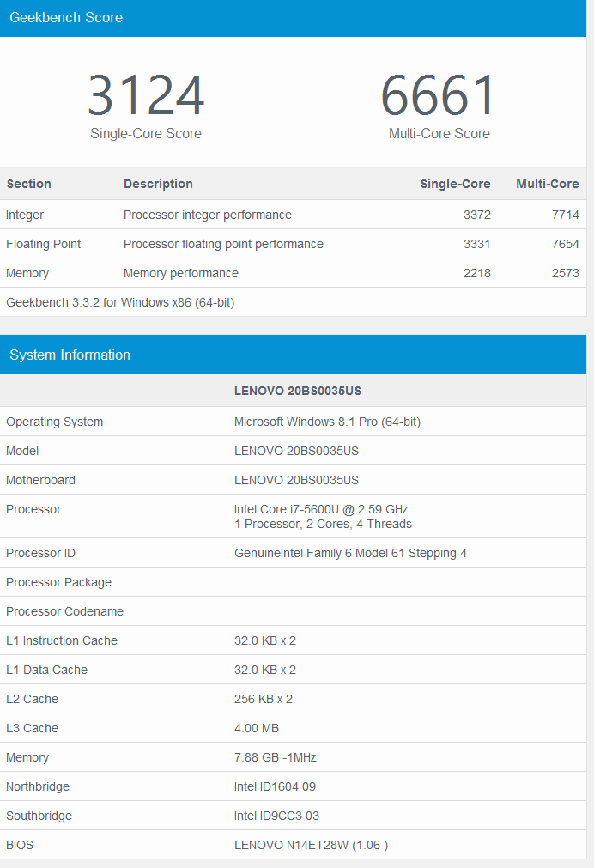Click the Geekbench 3.3.2 version text

click(120, 302)
